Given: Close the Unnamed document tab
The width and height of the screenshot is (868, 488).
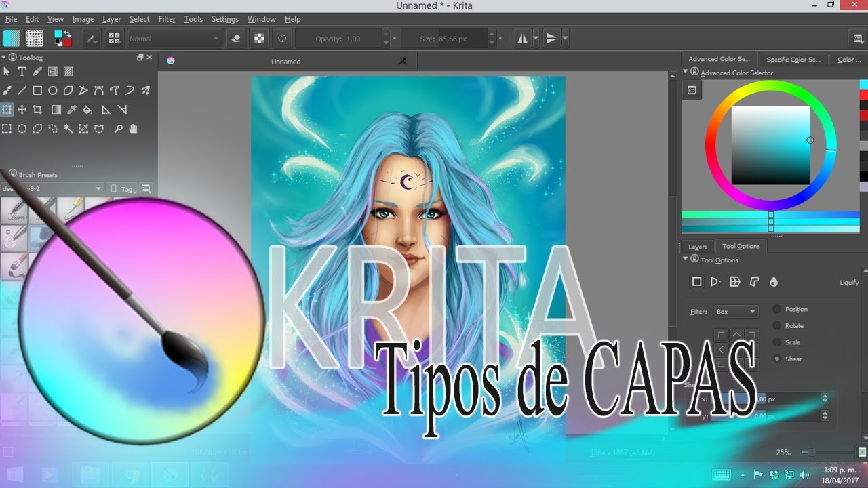Looking at the screenshot, I should coord(403,61).
